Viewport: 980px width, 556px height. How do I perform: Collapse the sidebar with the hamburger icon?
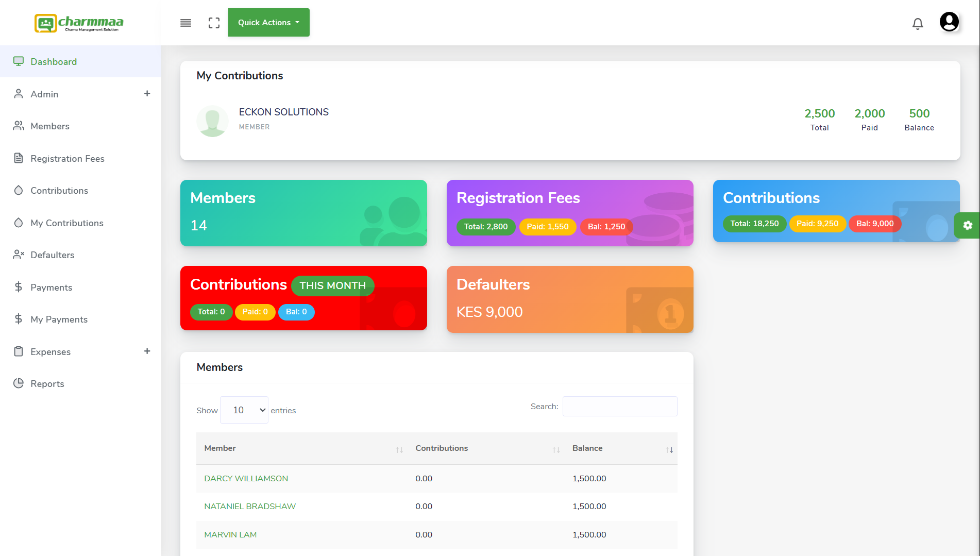(x=185, y=23)
